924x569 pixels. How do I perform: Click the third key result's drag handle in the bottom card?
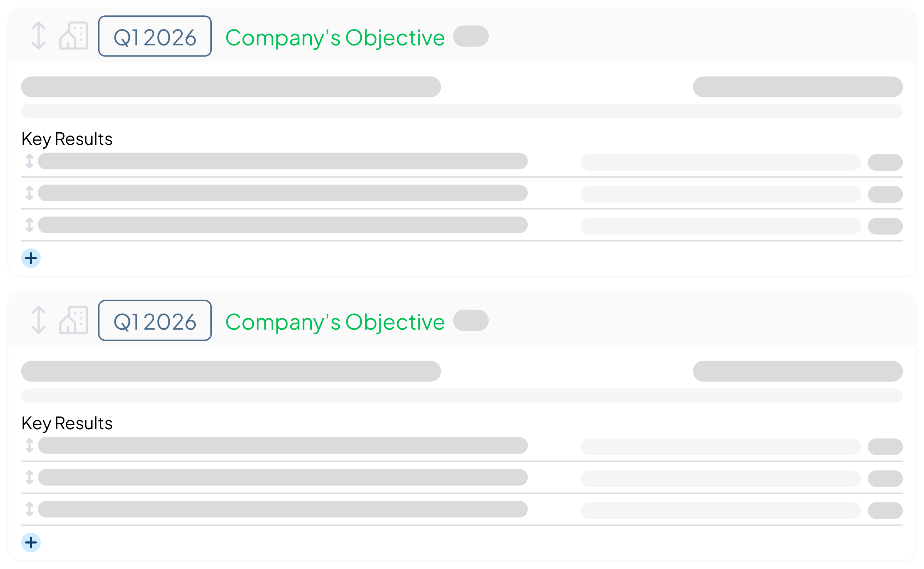click(29, 509)
